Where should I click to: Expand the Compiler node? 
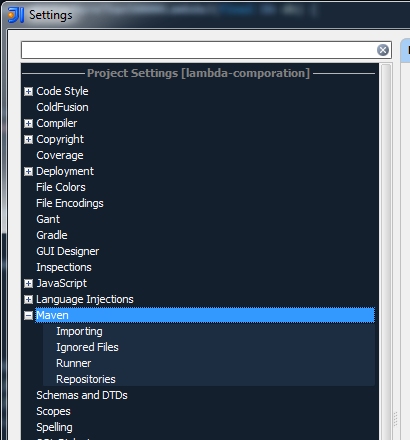pos(29,123)
